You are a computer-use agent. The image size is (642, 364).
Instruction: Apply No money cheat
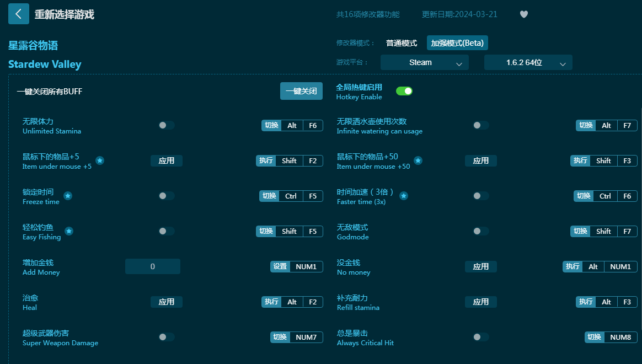point(481,266)
